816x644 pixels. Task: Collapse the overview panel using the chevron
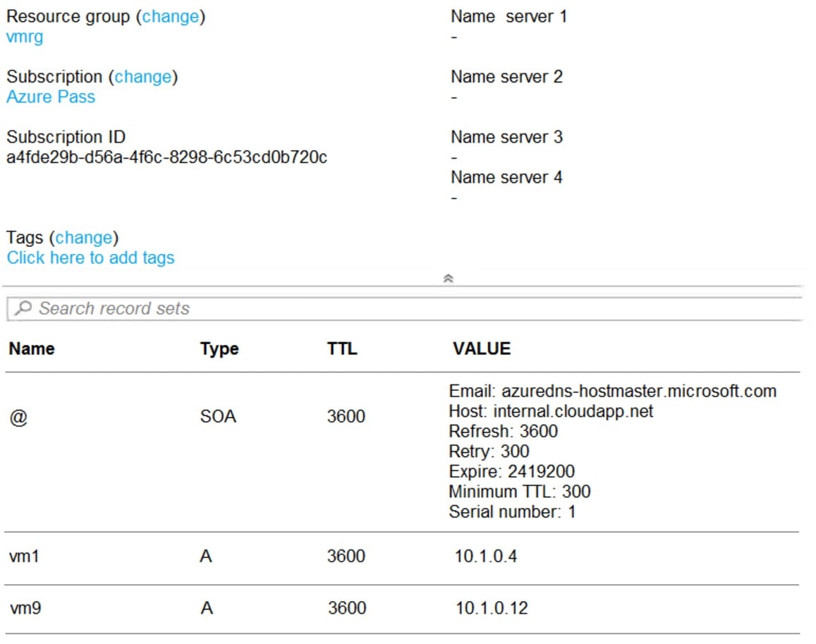click(x=449, y=279)
